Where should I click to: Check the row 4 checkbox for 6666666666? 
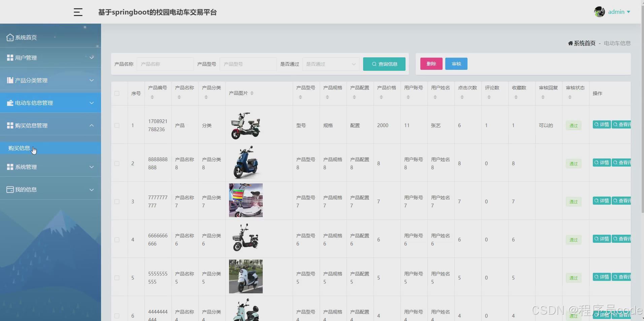pyautogui.click(x=117, y=240)
